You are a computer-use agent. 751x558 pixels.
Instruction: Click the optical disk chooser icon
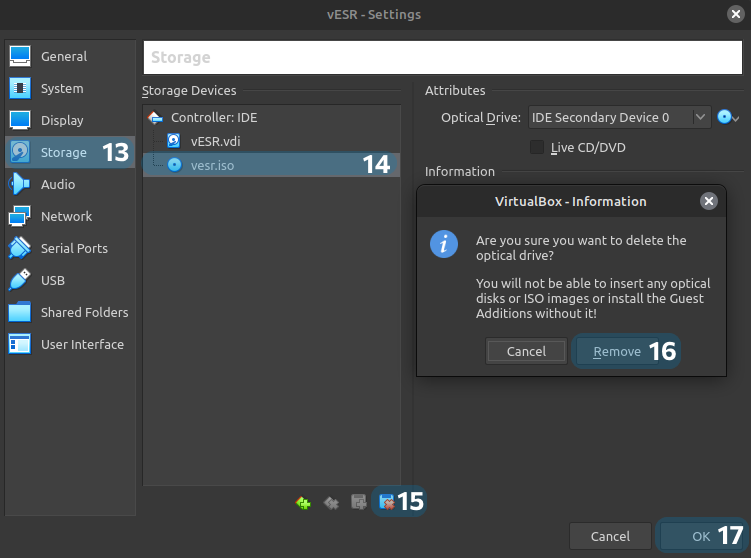click(728, 117)
